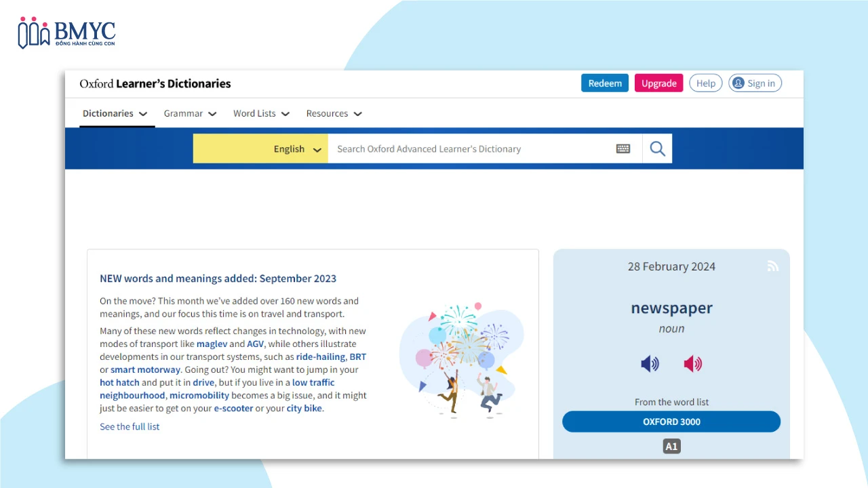
Task: Click the magnifying glass search icon
Action: (657, 148)
